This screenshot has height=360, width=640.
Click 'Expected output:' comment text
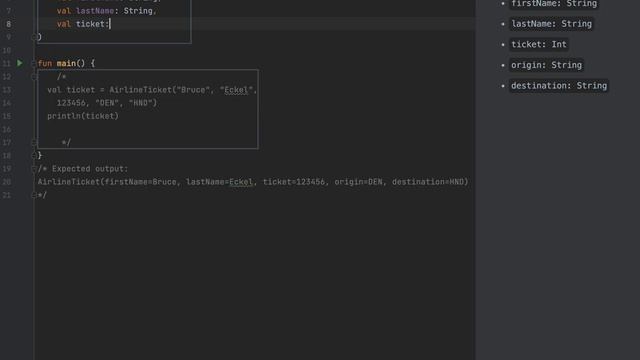point(90,169)
